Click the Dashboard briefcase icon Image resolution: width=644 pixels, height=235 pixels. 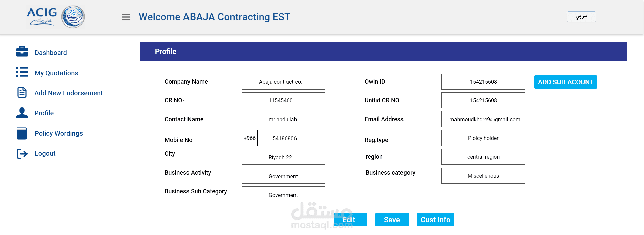click(x=22, y=52)
